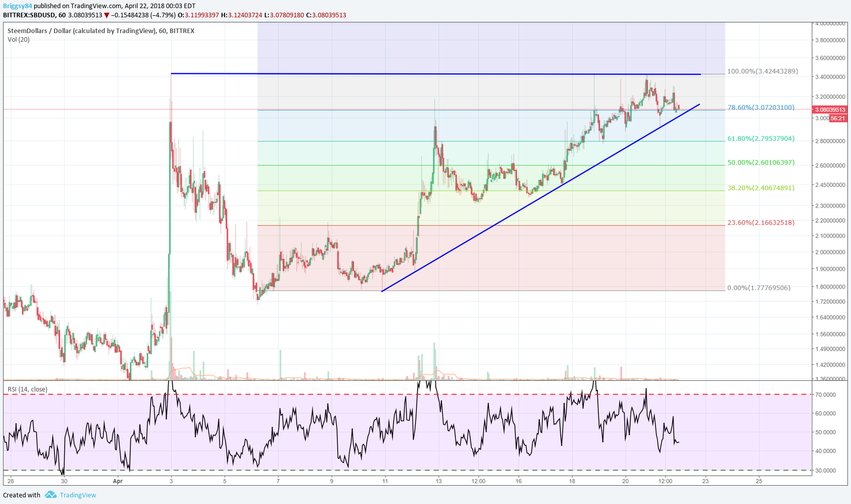Open the TradingView link in footer
Image resolution: width=851 pixels, height=504 pixels.
[78, 495]
